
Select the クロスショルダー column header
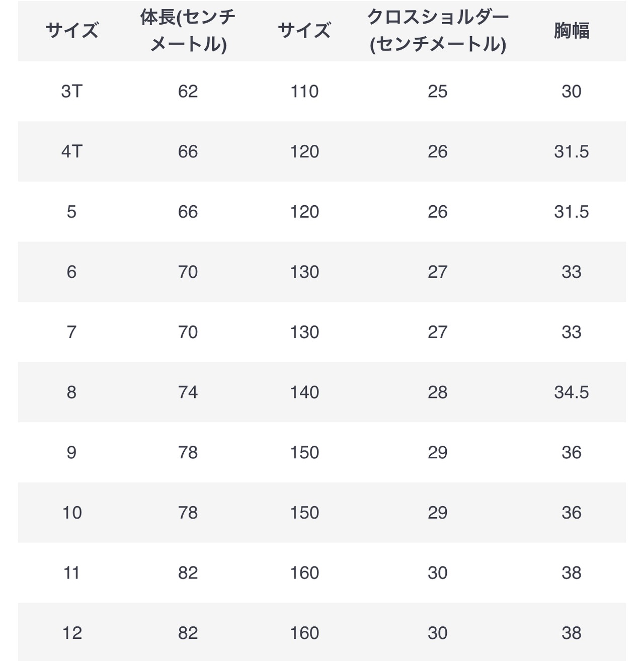click(x=438, y=31)
